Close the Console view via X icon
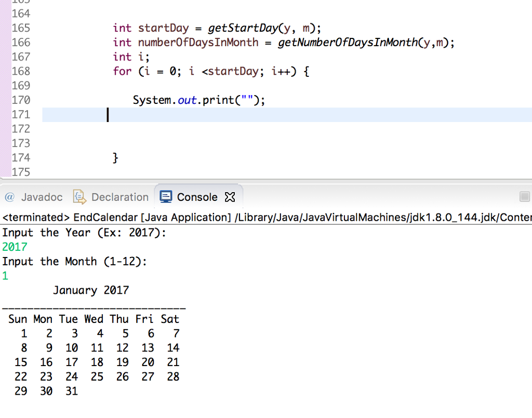 click(230, 197)
